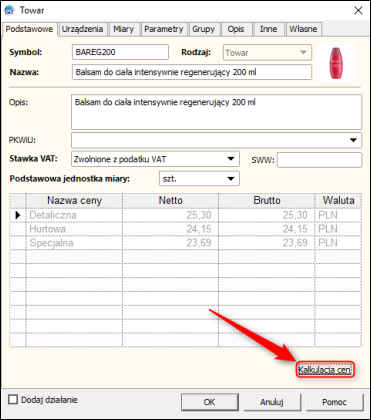The height and width of the screenshot is (420, 371).
Task: Switch to the Własne tab
Action: pos(304,29)
